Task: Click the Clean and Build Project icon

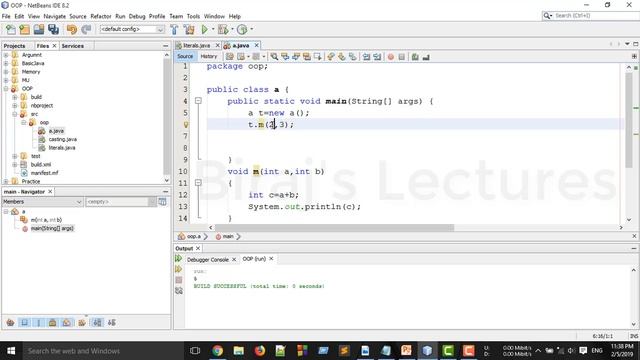Action: [x=189, y=29]
